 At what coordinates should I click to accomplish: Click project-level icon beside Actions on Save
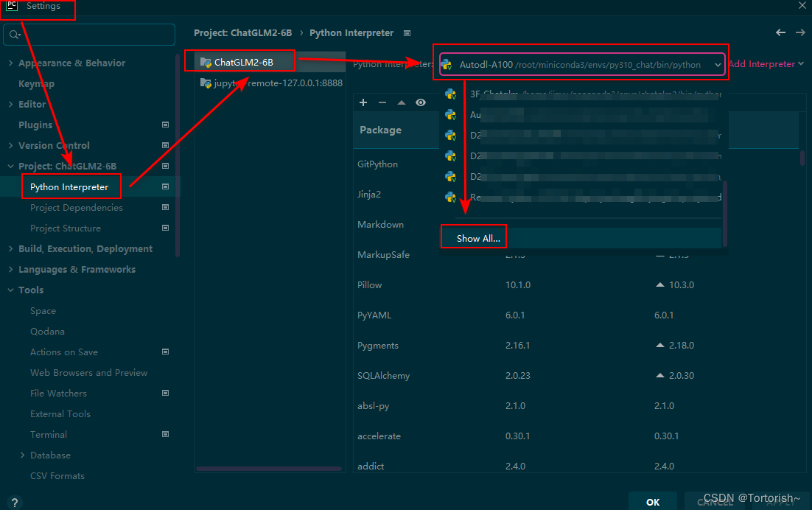tap(165, 352)
